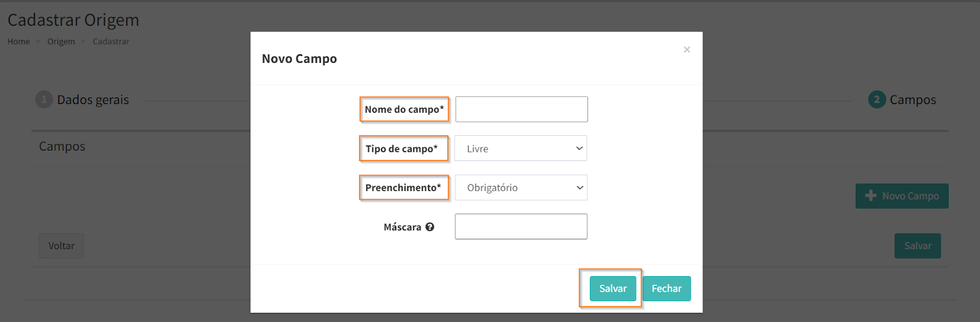
Task: Select the Campos step label
Action: pos(913,100)
